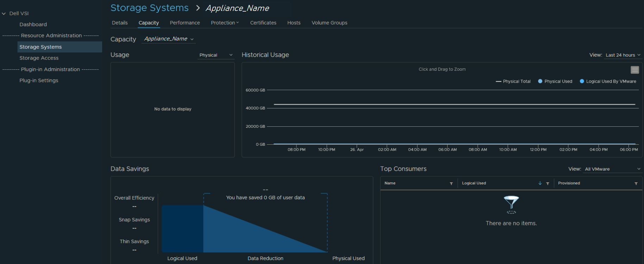This screenshot has height=264, width=644.
Task: Toggle the Physical Total legend series
Action: point(513,81)
